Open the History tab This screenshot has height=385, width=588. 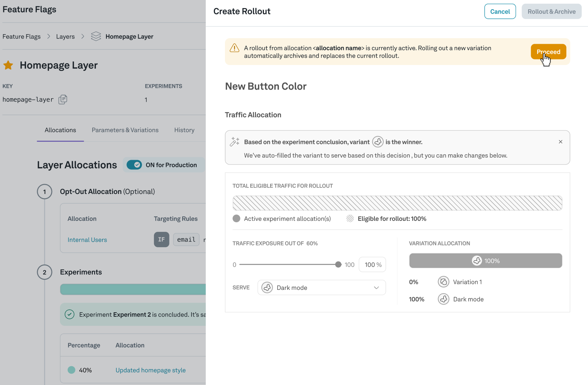[184, 130]
